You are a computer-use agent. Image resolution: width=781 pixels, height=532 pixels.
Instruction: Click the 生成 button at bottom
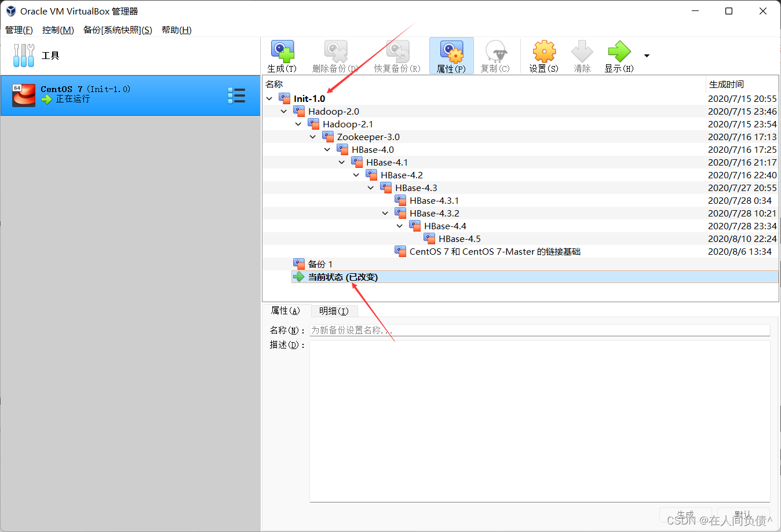tap(685, 514)
